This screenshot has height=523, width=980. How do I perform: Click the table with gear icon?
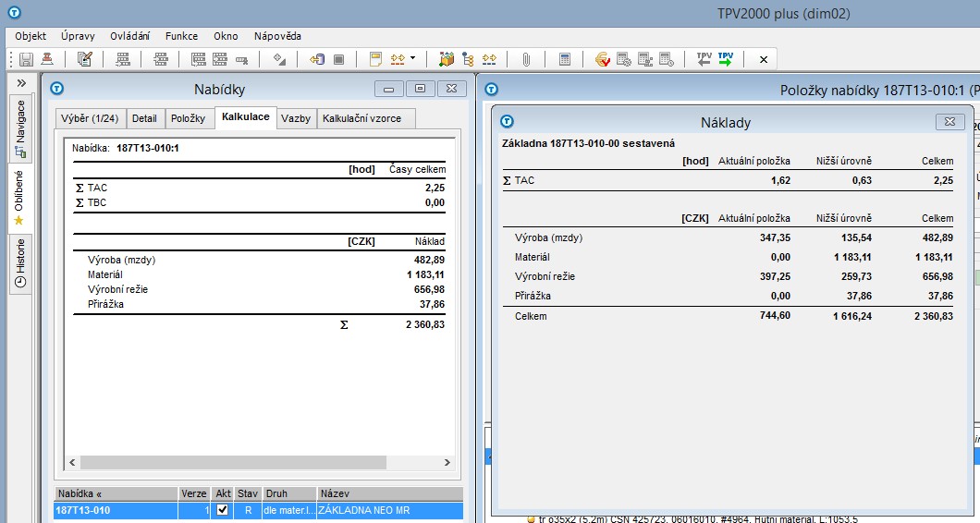(x=624, y=59)
